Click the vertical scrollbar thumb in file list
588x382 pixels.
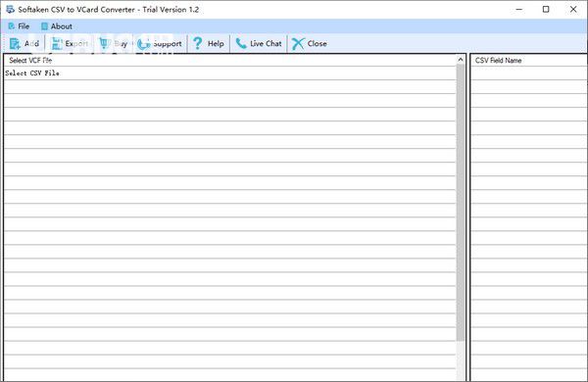[x=461, y=203]
